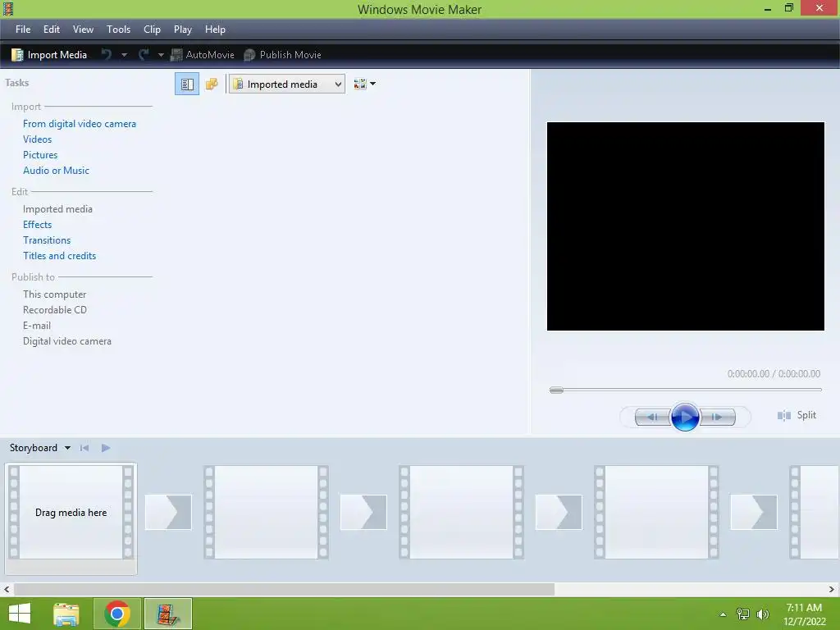
Task: Click the storyboard horizontal scrollbar thumb
Action: pos(284,589)
